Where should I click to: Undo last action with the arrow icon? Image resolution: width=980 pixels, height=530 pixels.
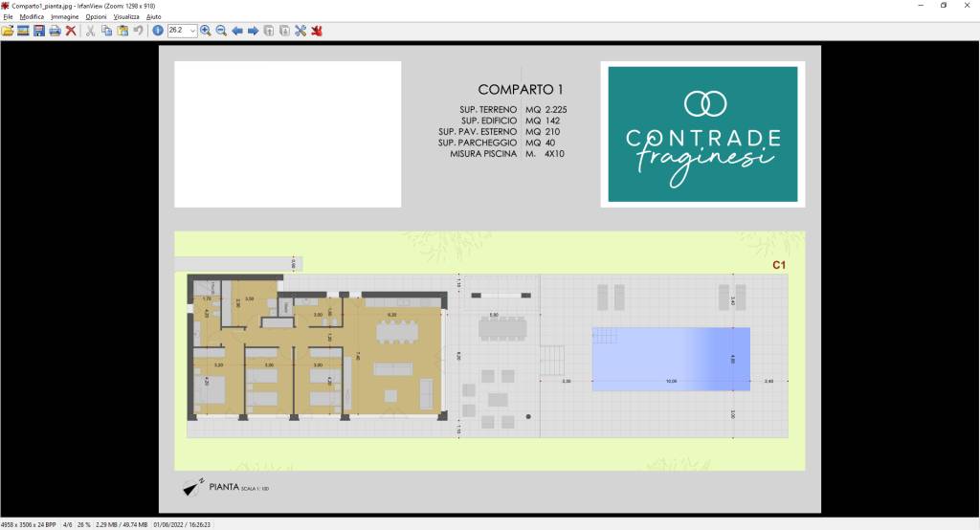coord(138,31)
